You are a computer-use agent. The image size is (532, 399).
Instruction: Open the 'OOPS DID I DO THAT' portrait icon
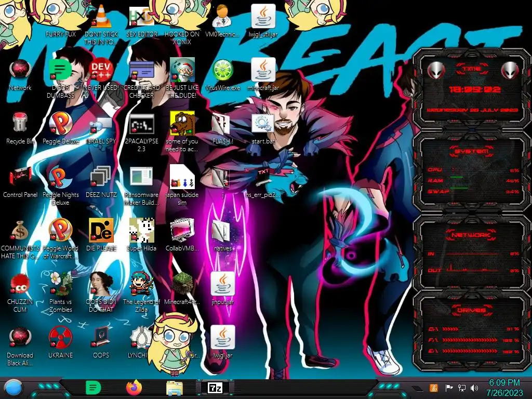click(101, 284)
